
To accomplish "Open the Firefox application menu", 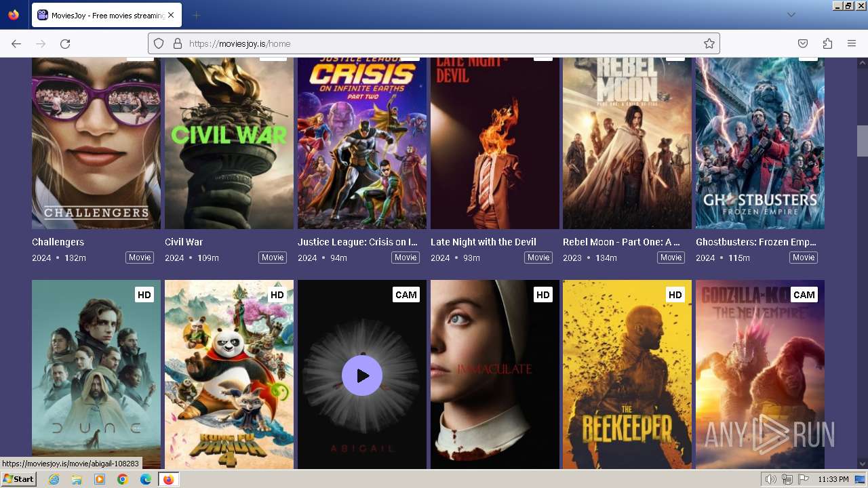I will [852, 43].
